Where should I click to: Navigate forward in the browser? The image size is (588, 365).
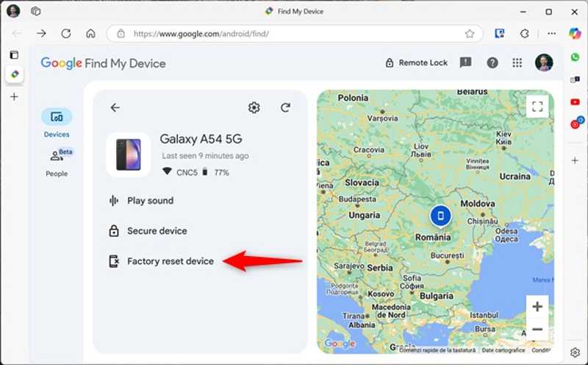(x=41, y=33)
